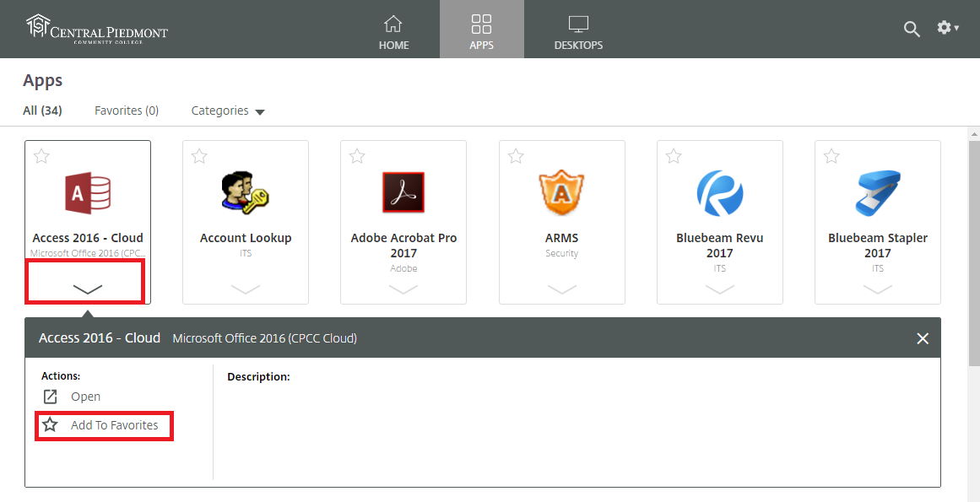Toggle favorite star on ARMS card
The width and height of the screenshot is (980, 502).
click(x=516, y=156)
